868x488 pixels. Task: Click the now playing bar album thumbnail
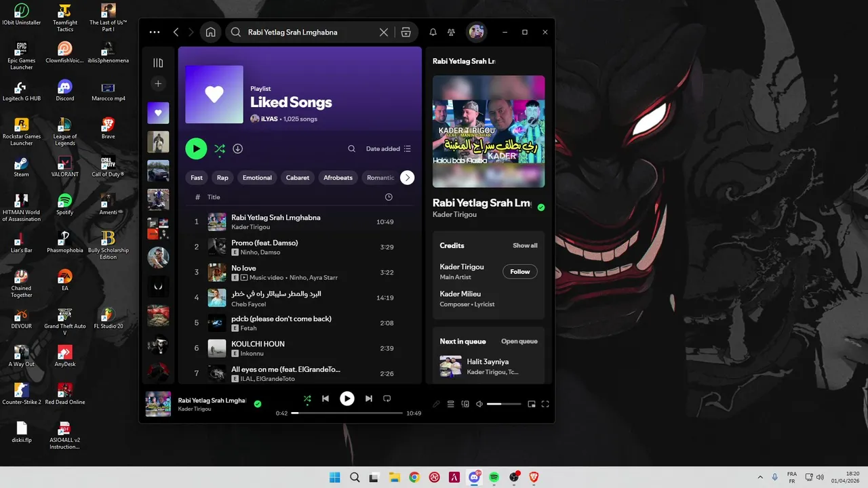pos(158,404)
